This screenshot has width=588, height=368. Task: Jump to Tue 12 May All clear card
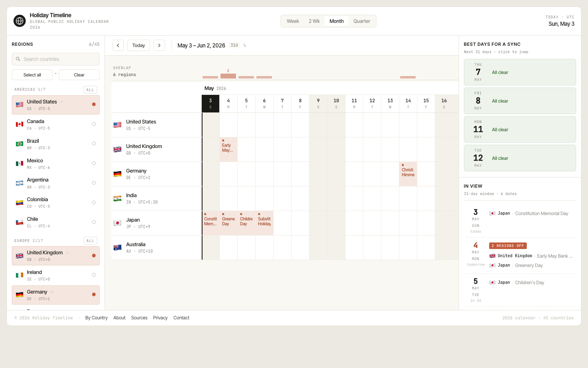[520, 158]
